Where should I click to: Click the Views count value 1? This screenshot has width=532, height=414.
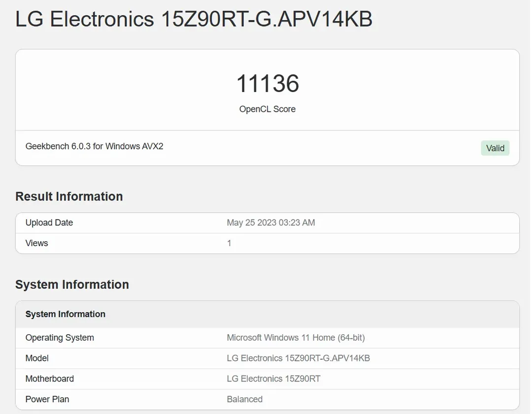pyautogui.click(x=229, y=243)
